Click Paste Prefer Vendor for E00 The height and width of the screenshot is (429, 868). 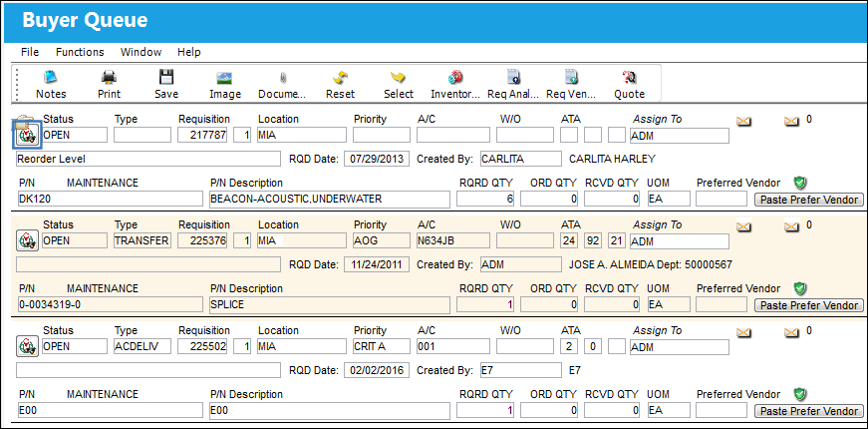(808, 411)
